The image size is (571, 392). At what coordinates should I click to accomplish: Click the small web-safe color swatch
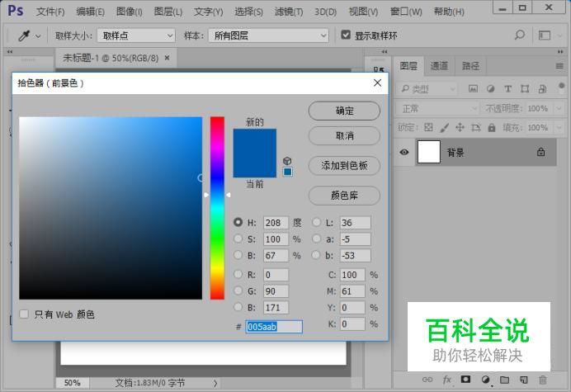point(288,172)
